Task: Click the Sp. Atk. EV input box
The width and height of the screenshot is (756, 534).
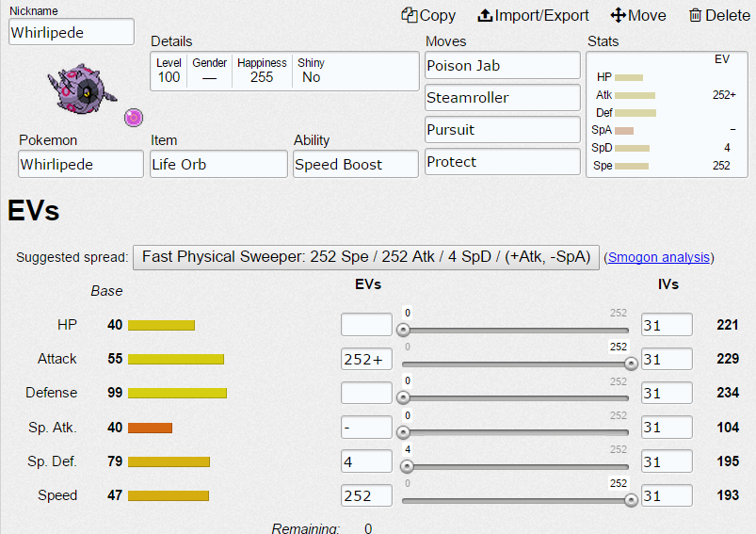Action: click(366, 427)
